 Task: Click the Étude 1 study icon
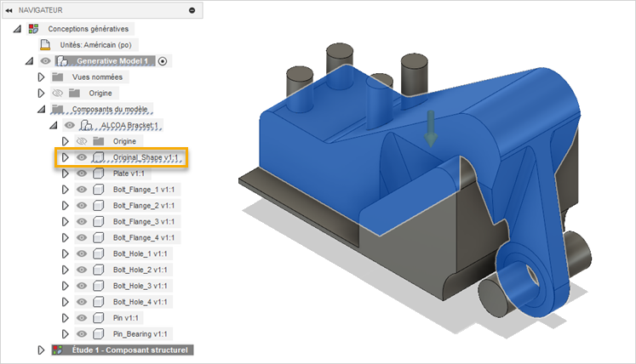click(x=58, y=350)
